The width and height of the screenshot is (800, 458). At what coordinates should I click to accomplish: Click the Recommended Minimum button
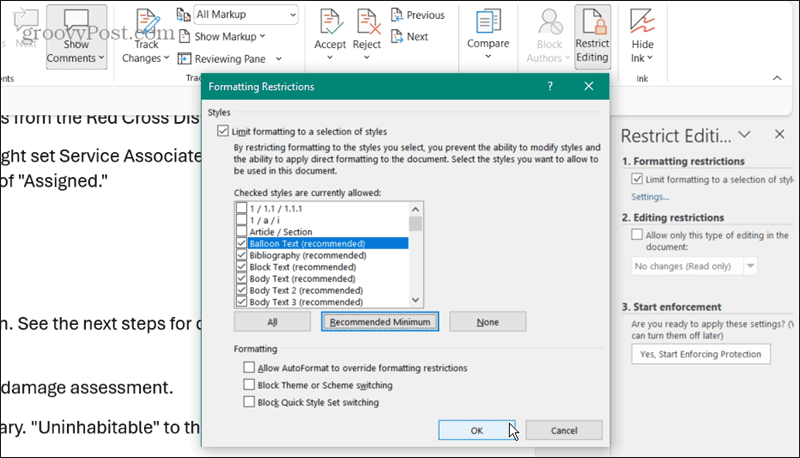pyautogui.click(x=380, y=322)
